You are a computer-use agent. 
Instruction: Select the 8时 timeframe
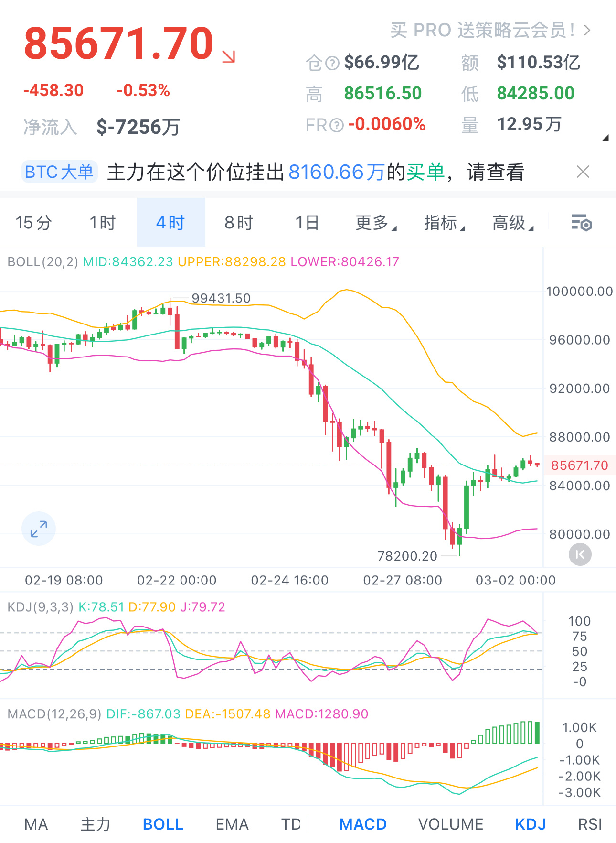point(239,223)
